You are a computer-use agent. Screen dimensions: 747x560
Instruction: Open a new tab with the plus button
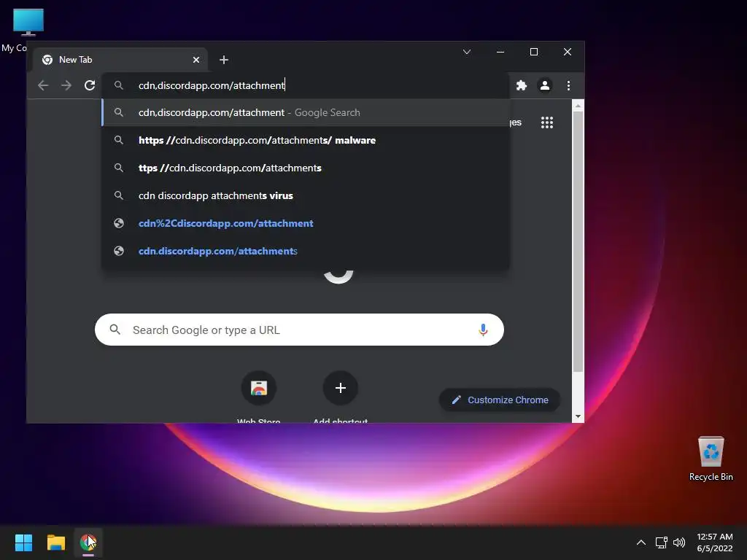click(224, 60)
